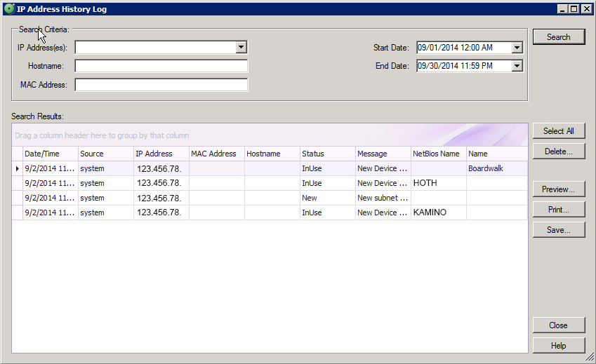Viewport: 596px width, 364px height.
Task: Sort by the IP Address column header
Action: (x=161, y=154)
